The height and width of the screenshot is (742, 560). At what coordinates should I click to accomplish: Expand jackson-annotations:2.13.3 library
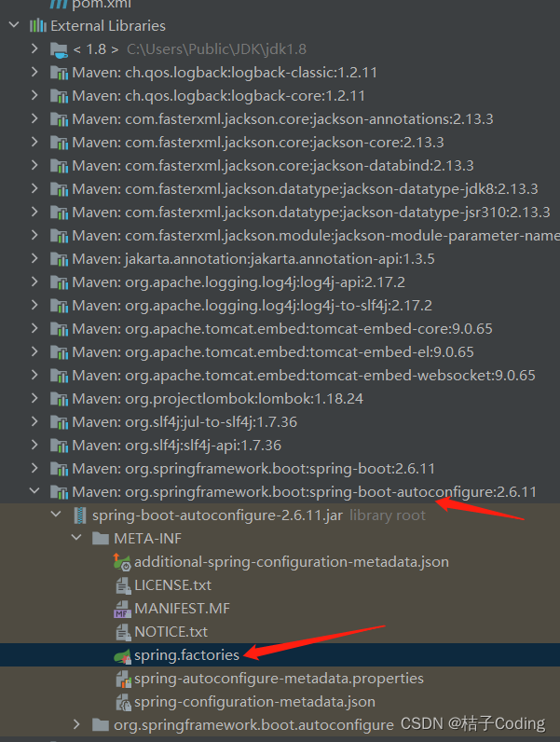[34, 118]
